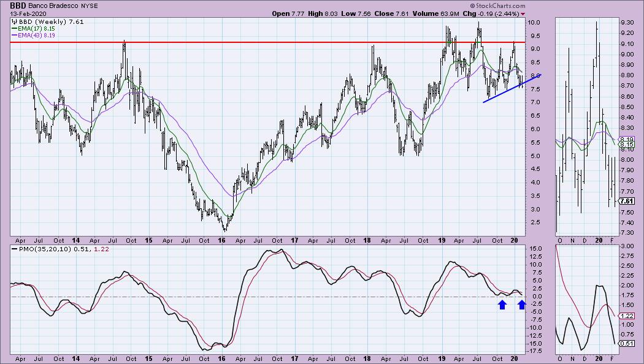Click the 9.30 label in the zoom panel axis
This screenshot has width=644, height=364.
point(626,22)
